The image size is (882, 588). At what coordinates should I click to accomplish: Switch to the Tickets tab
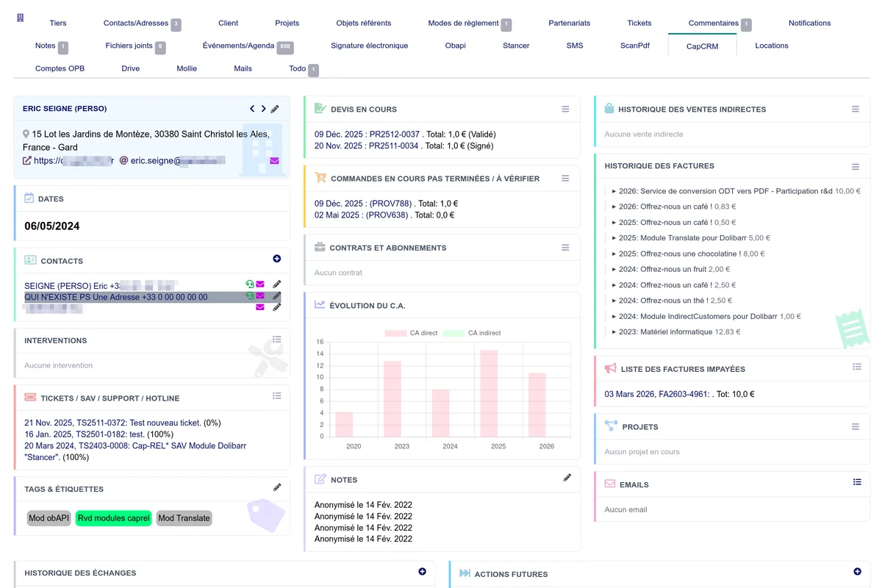(x=639, y=23)
